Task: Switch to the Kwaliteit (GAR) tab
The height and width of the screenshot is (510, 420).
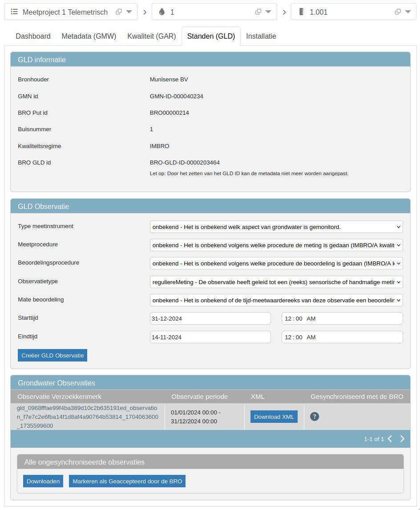Action: tap(151, 36)
